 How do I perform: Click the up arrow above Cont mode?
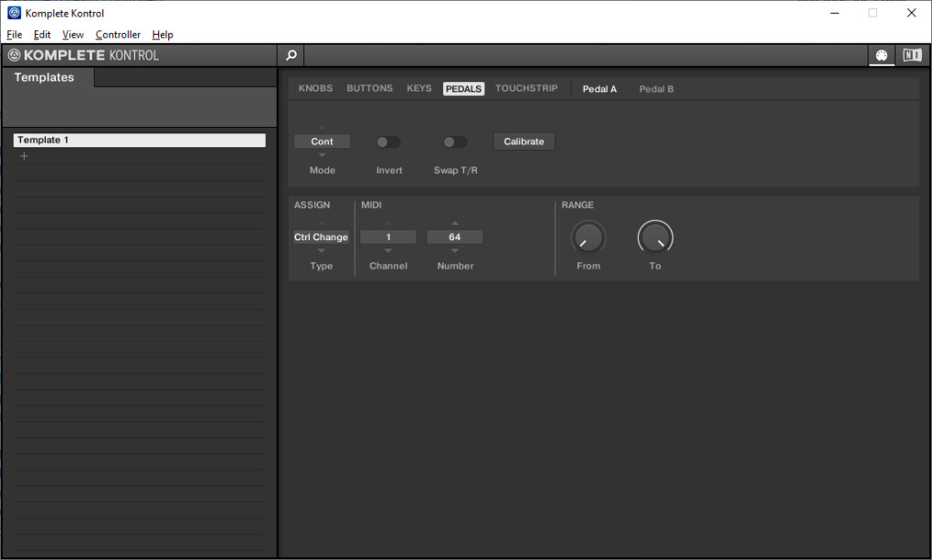tap(323, 128)
